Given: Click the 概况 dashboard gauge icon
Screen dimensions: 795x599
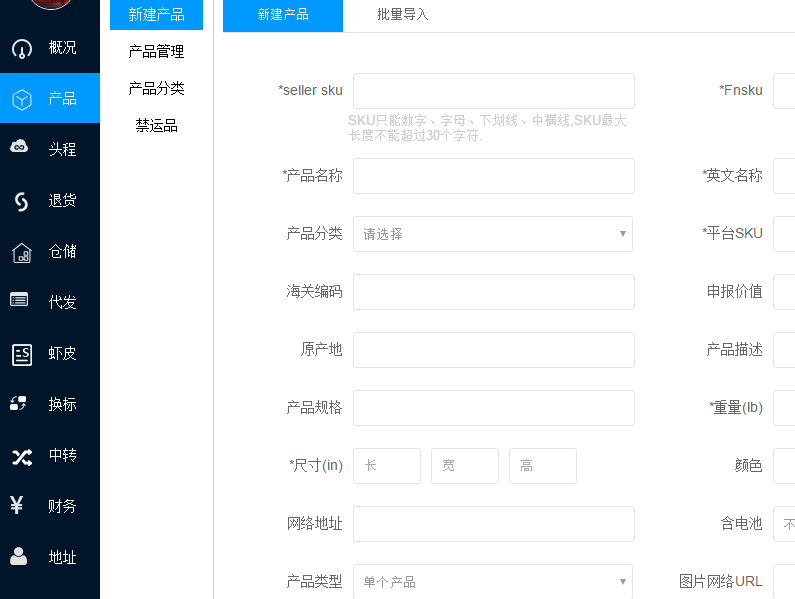Looking at the screenshot, I should [22, 49].
